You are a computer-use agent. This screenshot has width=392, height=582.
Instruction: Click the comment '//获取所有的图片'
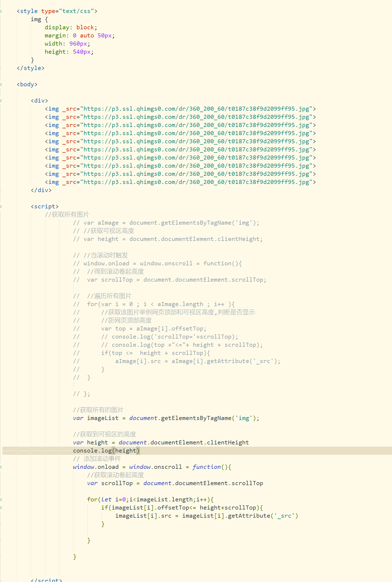pos(98,410)
